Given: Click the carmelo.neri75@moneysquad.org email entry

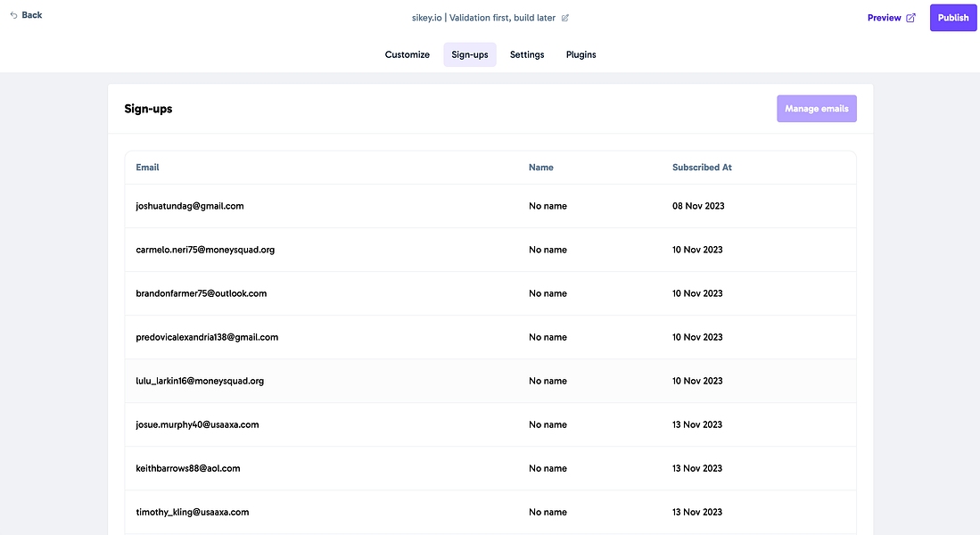Looking at the screenshot, I should (205, 250).
